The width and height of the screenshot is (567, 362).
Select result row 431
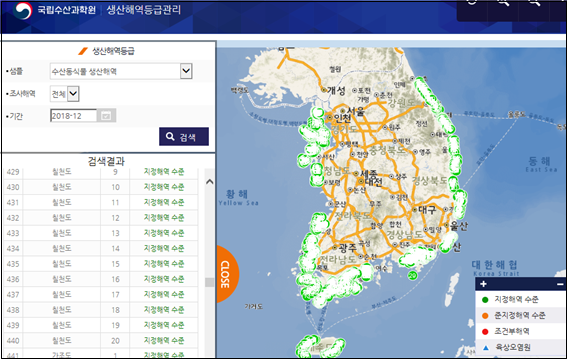[101, 203]
